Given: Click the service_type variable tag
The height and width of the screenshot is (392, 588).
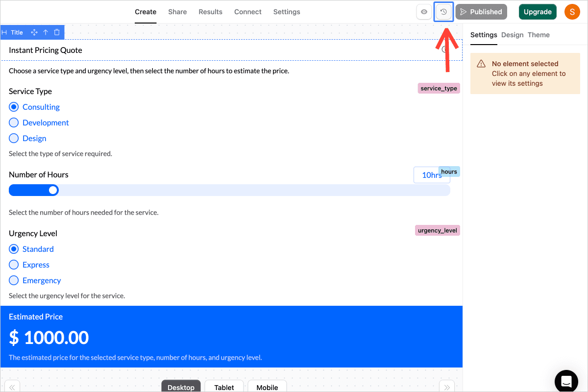Looking at the screenshot, I should tap(439, 88).
